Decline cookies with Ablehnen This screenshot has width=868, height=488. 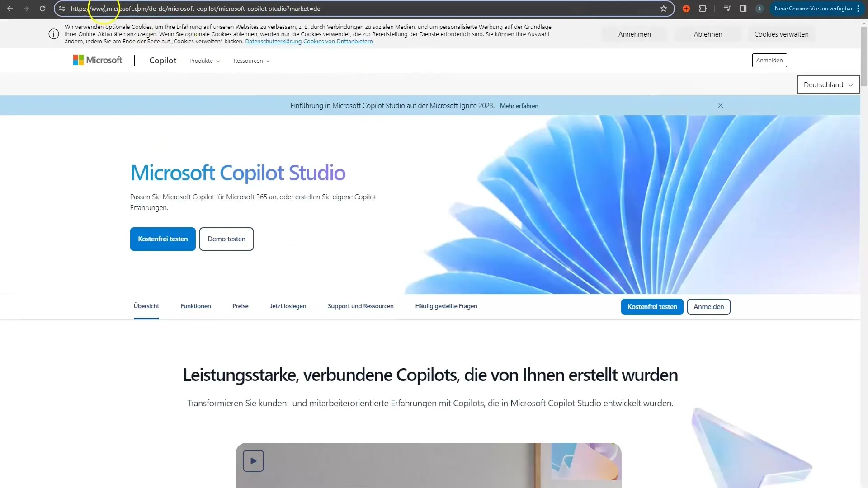(708, 34)
